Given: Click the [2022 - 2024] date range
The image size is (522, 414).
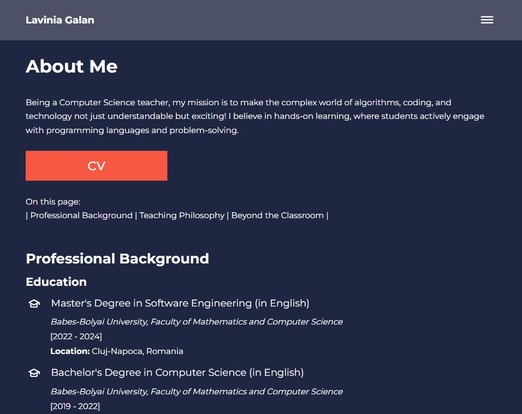Looking at the screenshot, I should tap(76, 336).
